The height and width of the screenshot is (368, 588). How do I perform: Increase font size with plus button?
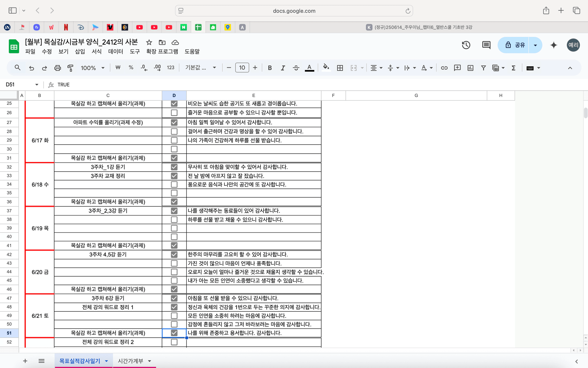point(255,68)
